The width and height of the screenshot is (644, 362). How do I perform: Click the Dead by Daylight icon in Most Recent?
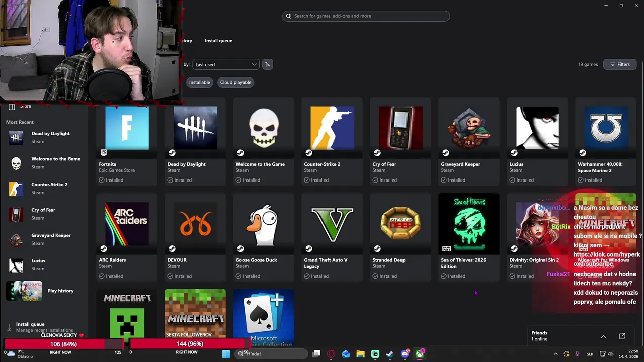tap(16, 137)
